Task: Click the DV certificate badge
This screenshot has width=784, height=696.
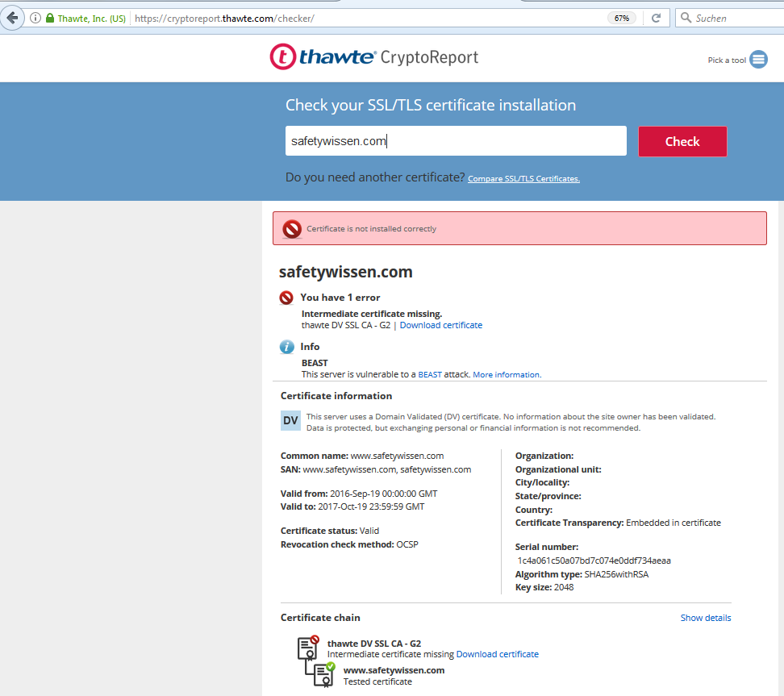Action: click(x=290, y=420)
